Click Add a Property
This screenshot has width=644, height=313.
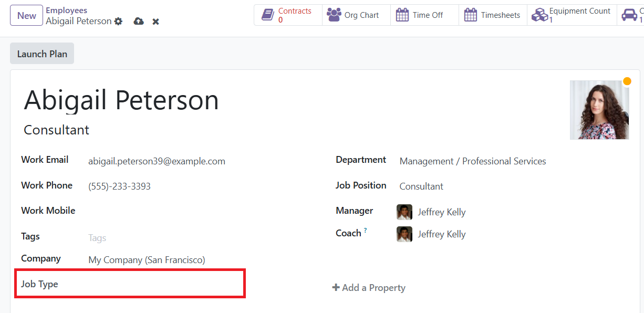[369, 288]
